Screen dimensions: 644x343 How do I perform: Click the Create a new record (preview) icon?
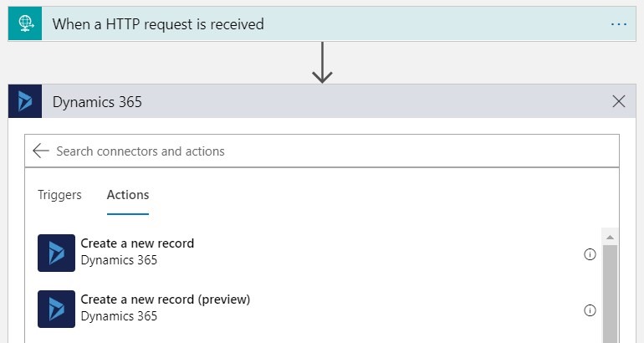pyautogui.click(x=57, y=309)
